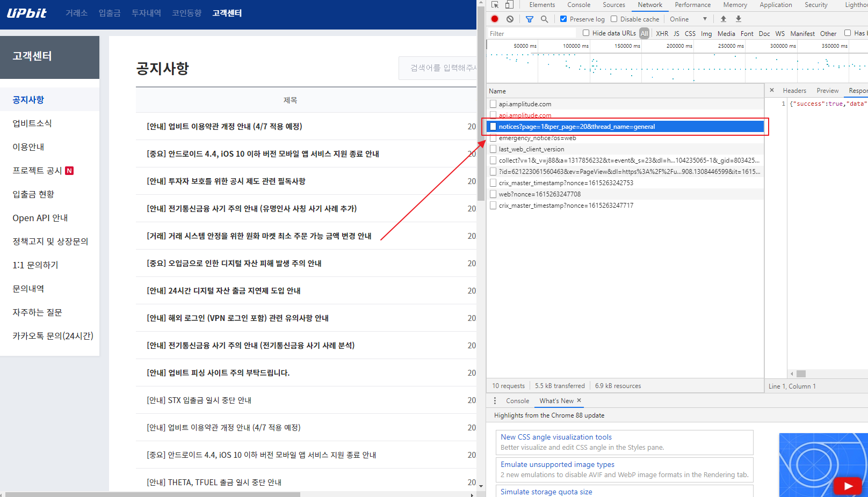868x497 pixels.
Task: Open notice 24시간 디지털 자산 출금 지연제
Action: (223, 290)
